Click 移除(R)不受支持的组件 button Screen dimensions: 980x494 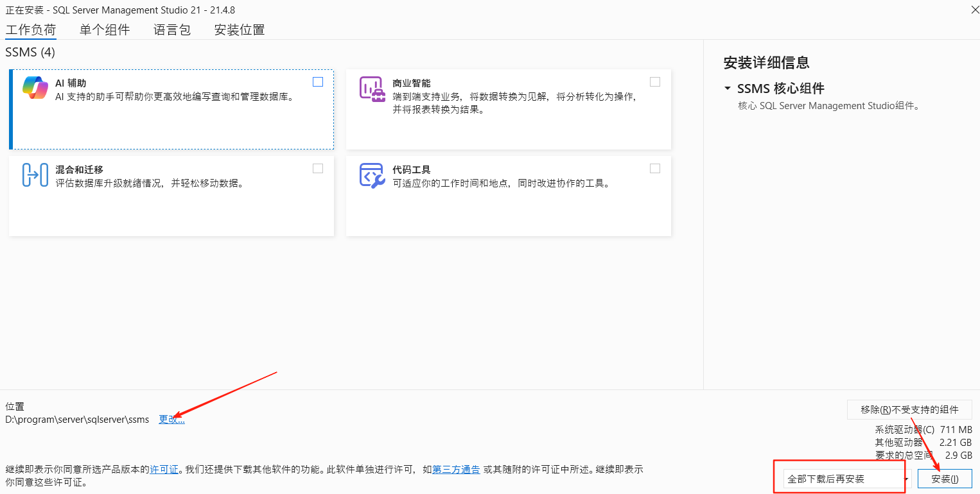coord(909,409)
